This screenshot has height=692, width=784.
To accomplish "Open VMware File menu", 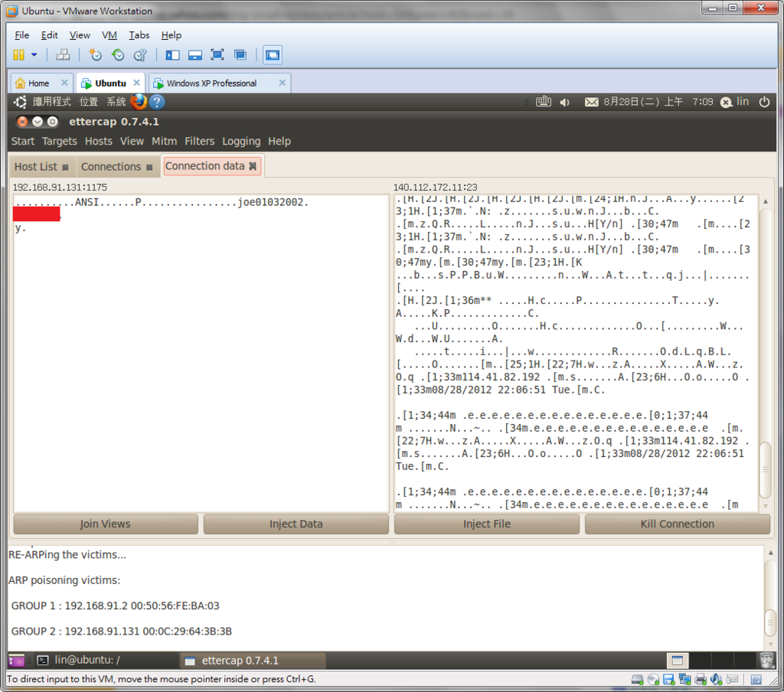I will coord(21,35).
